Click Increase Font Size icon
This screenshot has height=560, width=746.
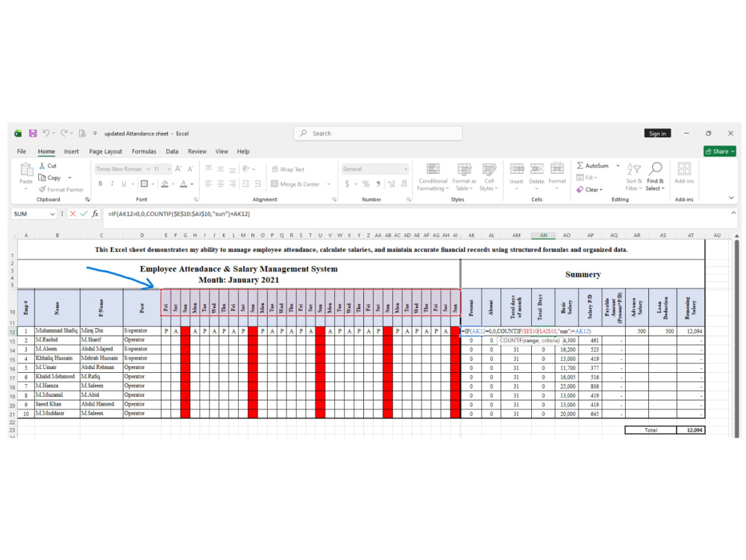point(178,169)
